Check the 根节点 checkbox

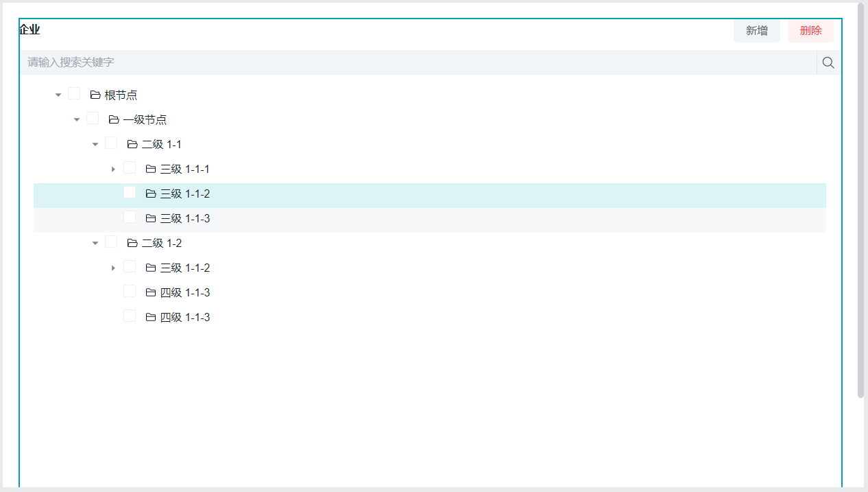74,93
